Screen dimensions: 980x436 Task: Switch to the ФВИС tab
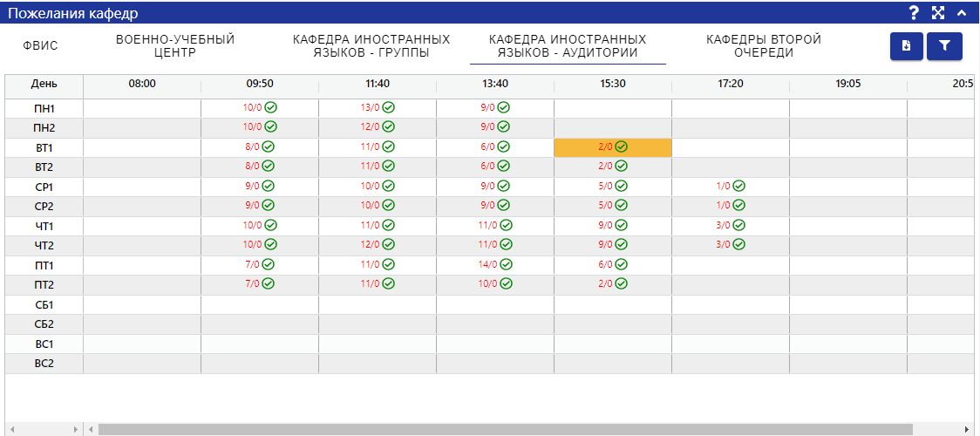pyautogui.click(x=40, y=46)
